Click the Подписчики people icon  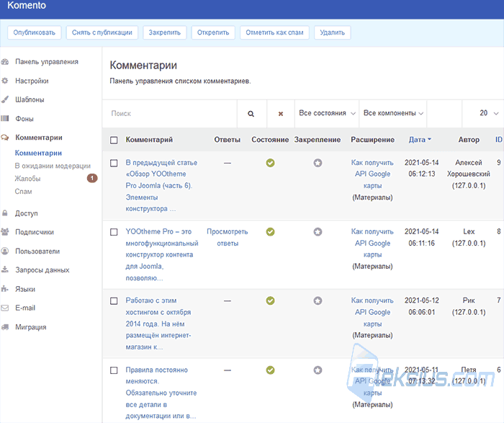click(x=5, y=232)
